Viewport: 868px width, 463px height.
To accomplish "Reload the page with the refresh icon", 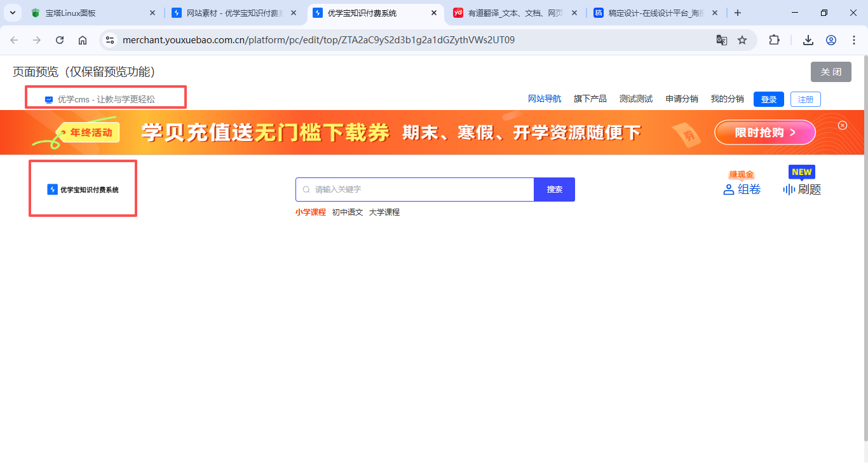I will 60,40.
